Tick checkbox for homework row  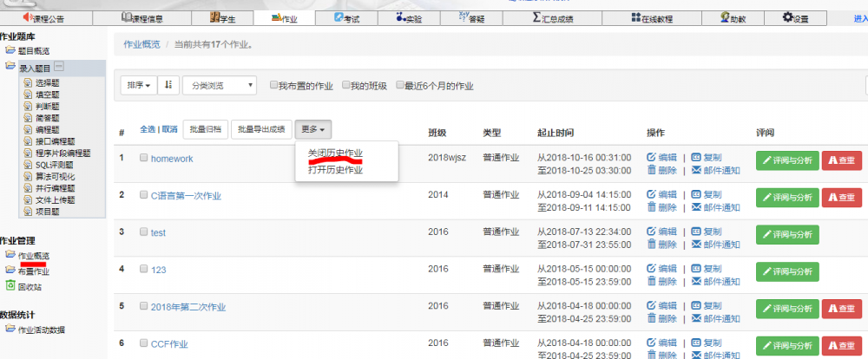click(143, 158)
